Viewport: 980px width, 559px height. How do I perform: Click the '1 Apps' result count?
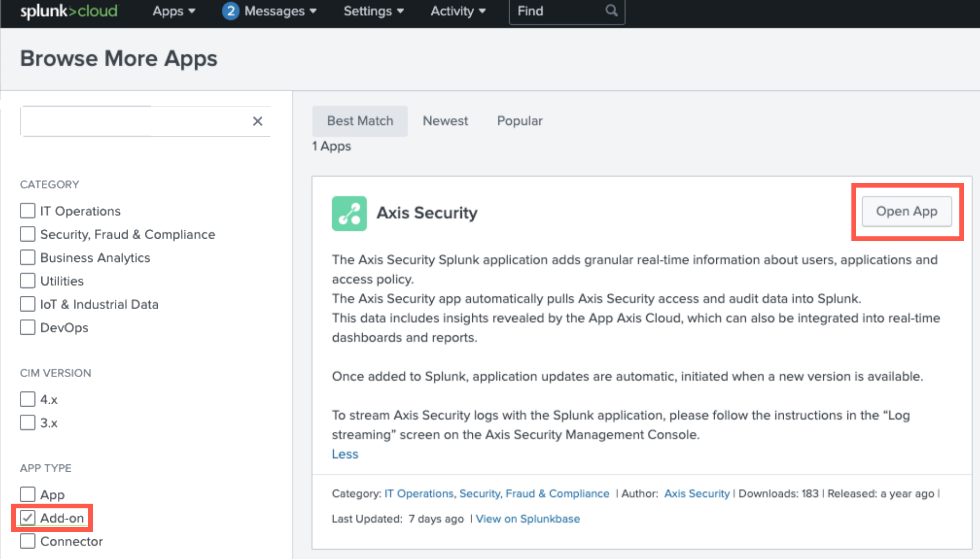pos(331,146)
